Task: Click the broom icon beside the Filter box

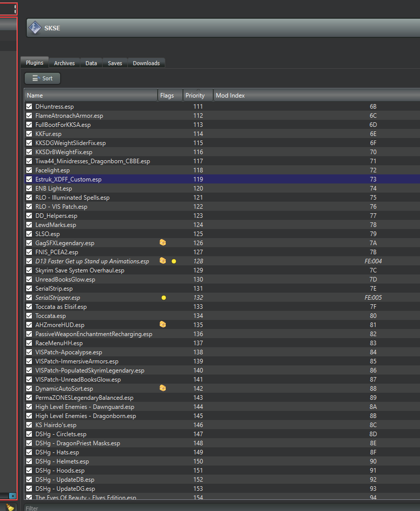Action: [x=10, y=507]
